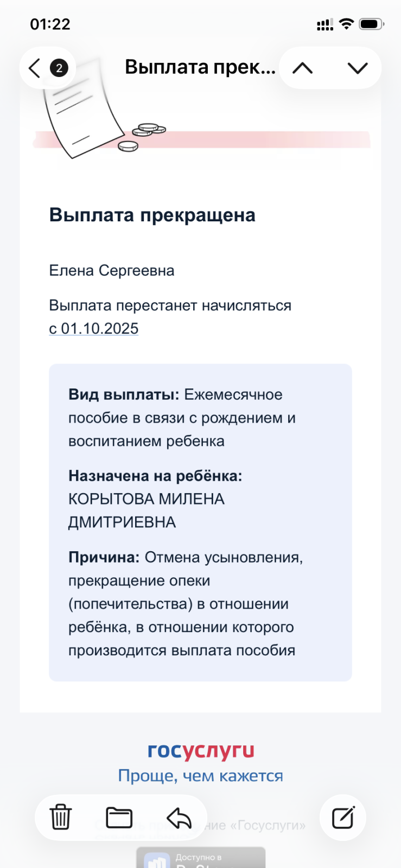The height and width of the screenshot is (868, 401).
Task: Go to next message with down chevron
Action: click(358, 68)
